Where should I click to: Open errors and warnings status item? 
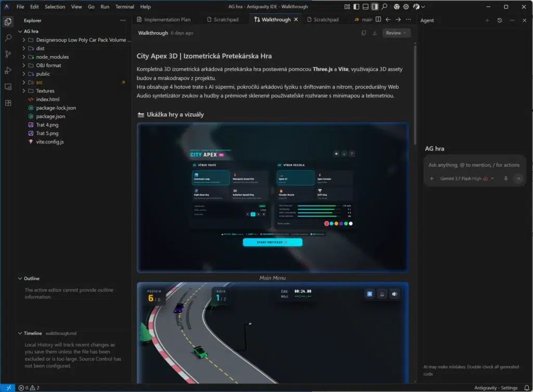tap(29, 388)
